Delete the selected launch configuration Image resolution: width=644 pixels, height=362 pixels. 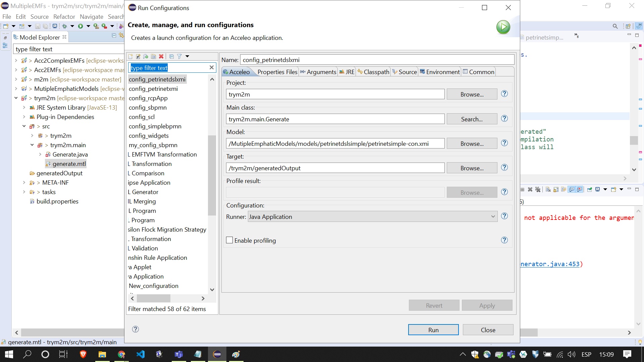(161, 56)
